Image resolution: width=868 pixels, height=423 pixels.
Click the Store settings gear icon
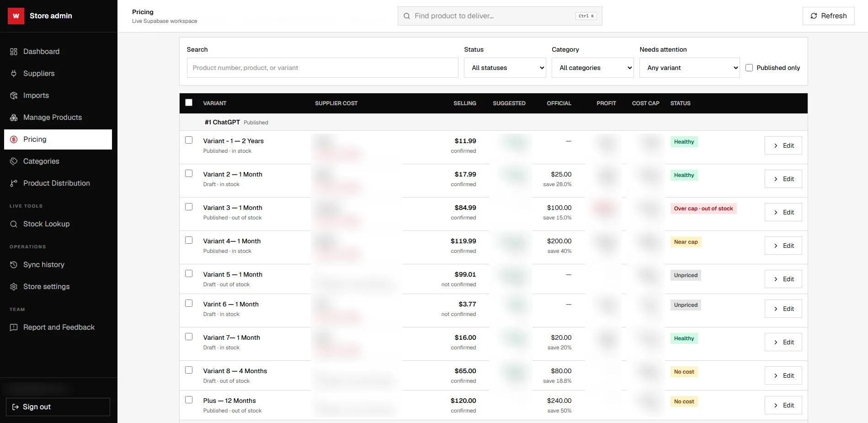click(14, 287)
